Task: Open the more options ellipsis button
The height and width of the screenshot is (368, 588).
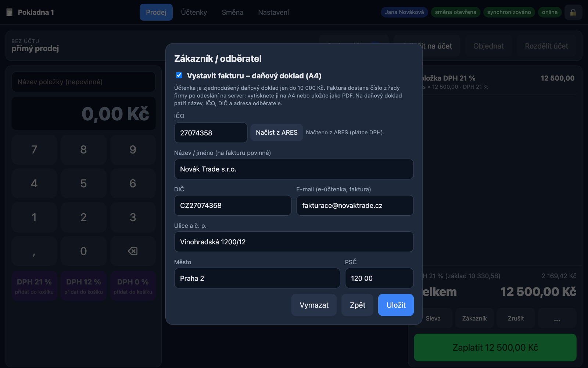Action: click(557, 318)
